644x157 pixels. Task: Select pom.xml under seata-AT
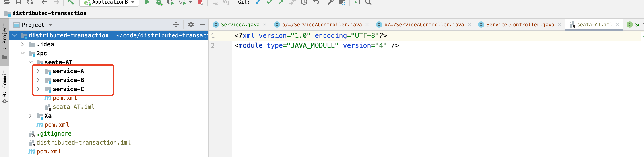tap(65, 98)
